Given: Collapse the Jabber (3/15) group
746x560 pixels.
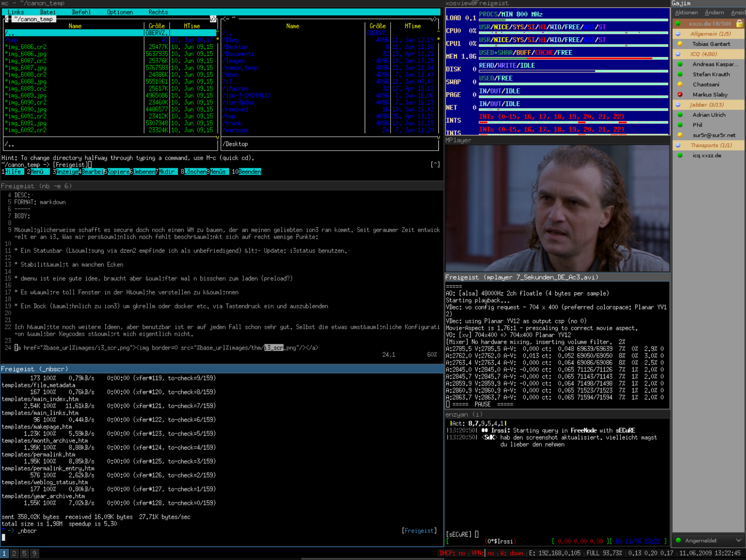Looking at the screenshot, I should tap(678, 104).
